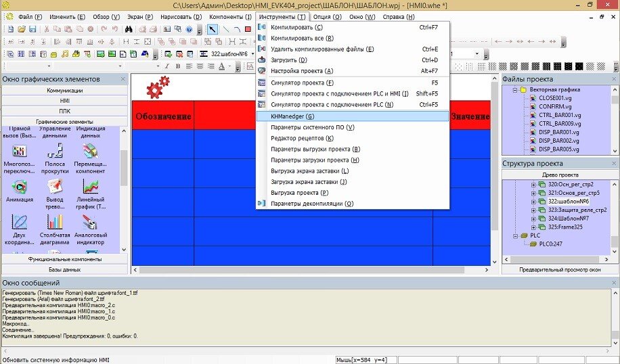Image resolution: width=620 pixels, height=364 pixels.
Task: Click the blue Help question icon
Action: (x=189, y=29)
